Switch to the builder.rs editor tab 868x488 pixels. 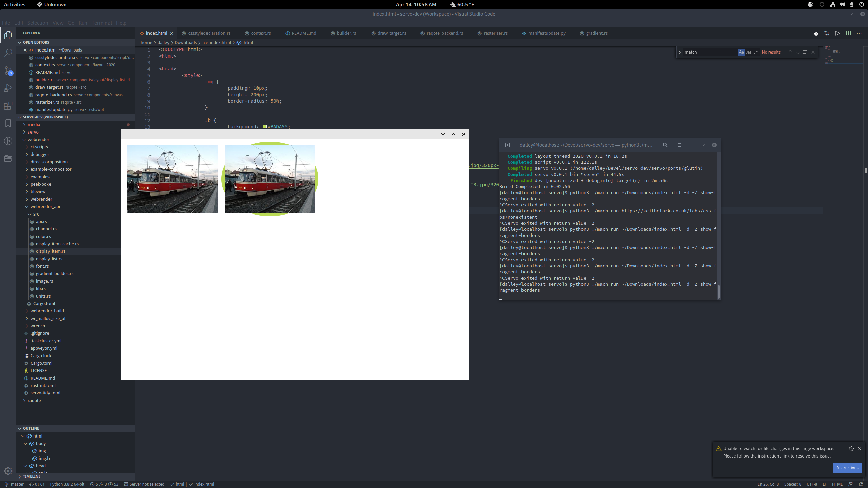(346, 33)
